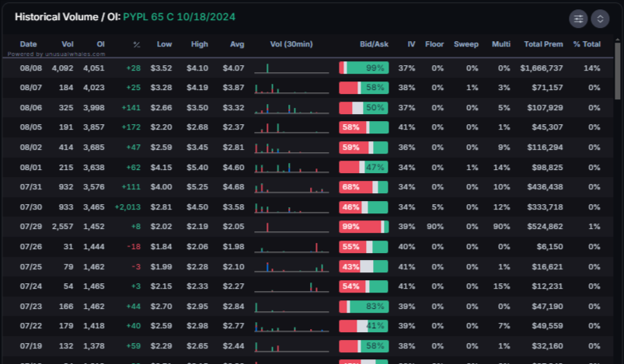This screenshot has height=364, width=624.
Task: Sort by the Sweep column header
Action: (x=466, y=44)
